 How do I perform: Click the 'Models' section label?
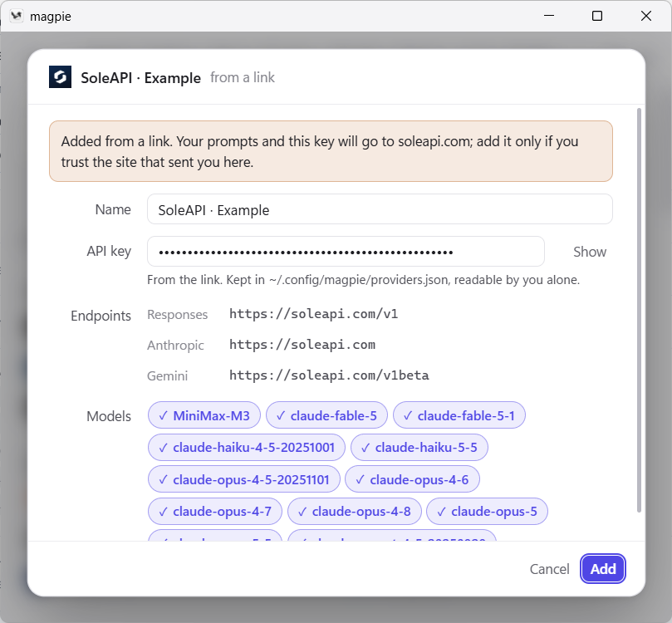pyautogui.click(x=109, y=416)
